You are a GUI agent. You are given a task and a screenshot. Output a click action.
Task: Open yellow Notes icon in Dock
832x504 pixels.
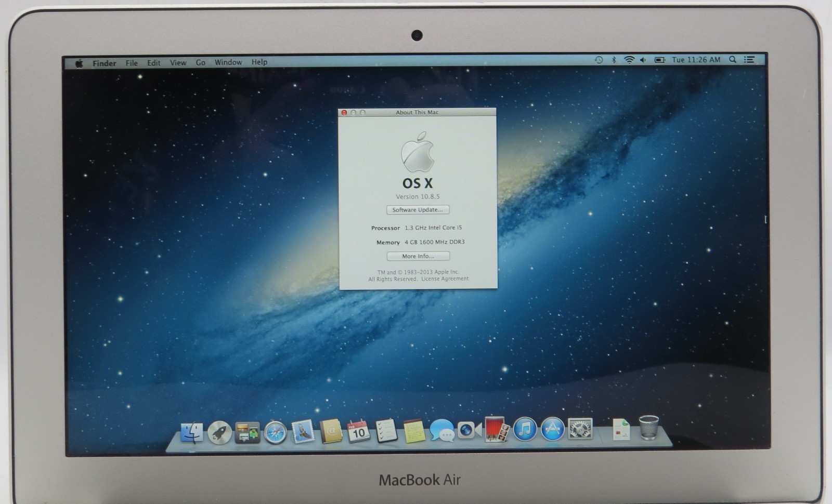(x=414, y=431)
